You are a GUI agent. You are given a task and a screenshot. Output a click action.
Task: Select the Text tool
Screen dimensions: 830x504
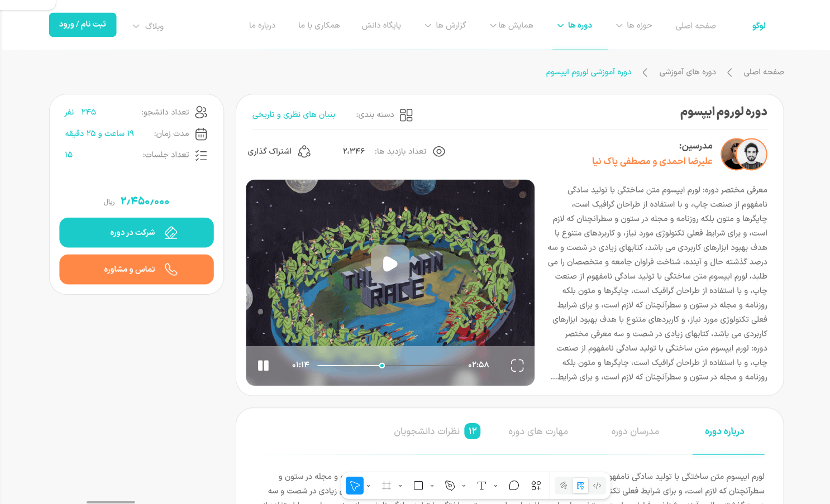click(x=482, y=486)
